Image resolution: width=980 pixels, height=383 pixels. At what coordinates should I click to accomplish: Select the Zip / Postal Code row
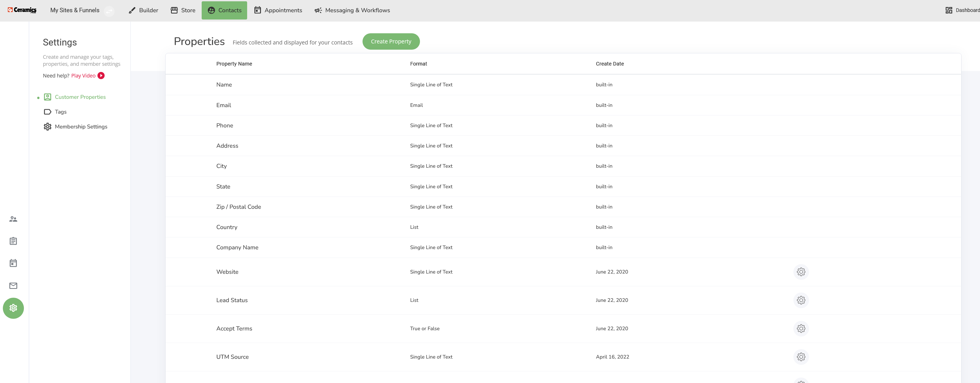coord(563,207)
